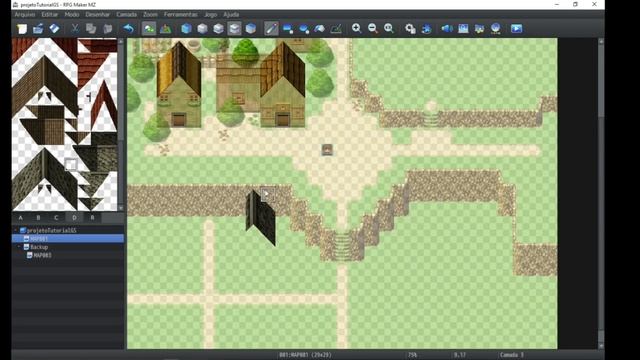This screenshot has width=640, height=360.
Task: Reset to actual size zoom icon
Action: pos(389,29)
